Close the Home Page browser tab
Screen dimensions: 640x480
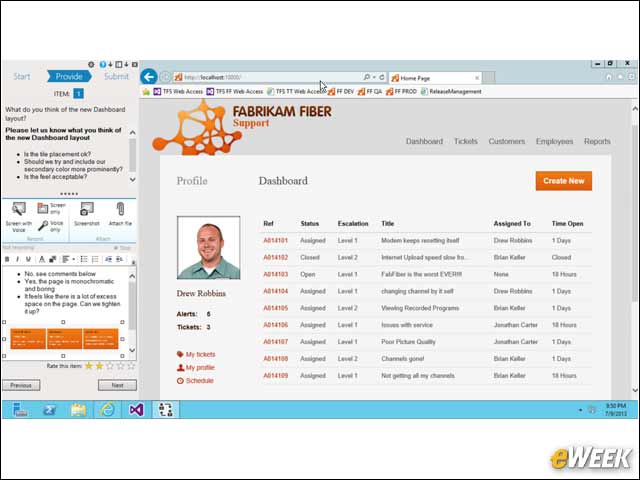[x=477, y=78]
